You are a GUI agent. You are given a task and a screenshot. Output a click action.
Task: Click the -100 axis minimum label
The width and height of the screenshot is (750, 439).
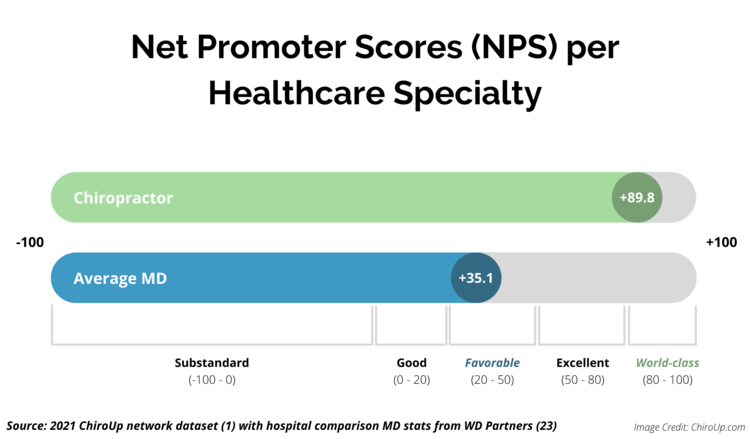[30, 242]
